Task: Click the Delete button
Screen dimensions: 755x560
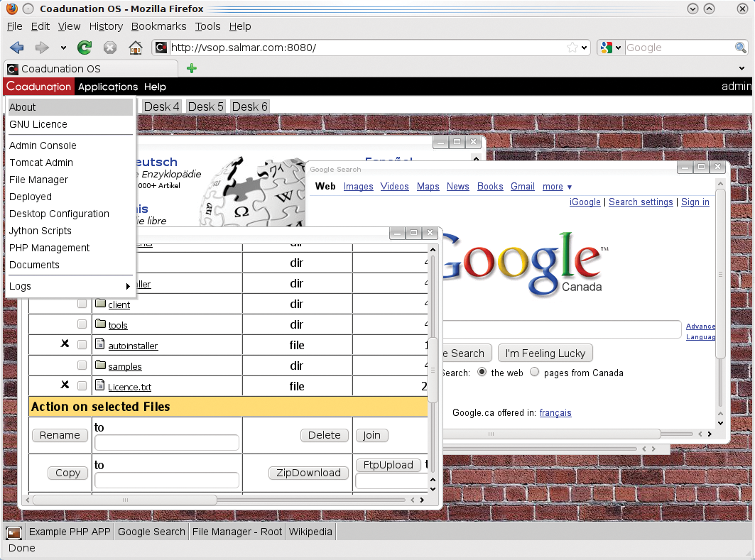Action: coord(324,435)
